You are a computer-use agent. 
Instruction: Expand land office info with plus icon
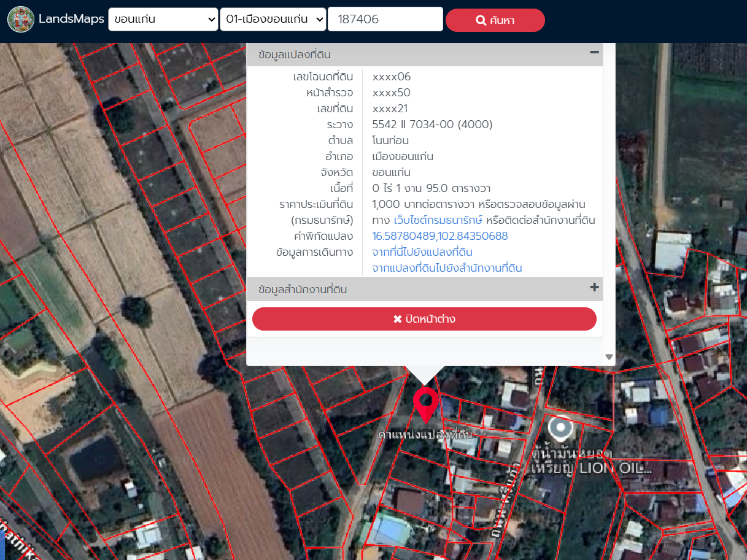(594, 288)
